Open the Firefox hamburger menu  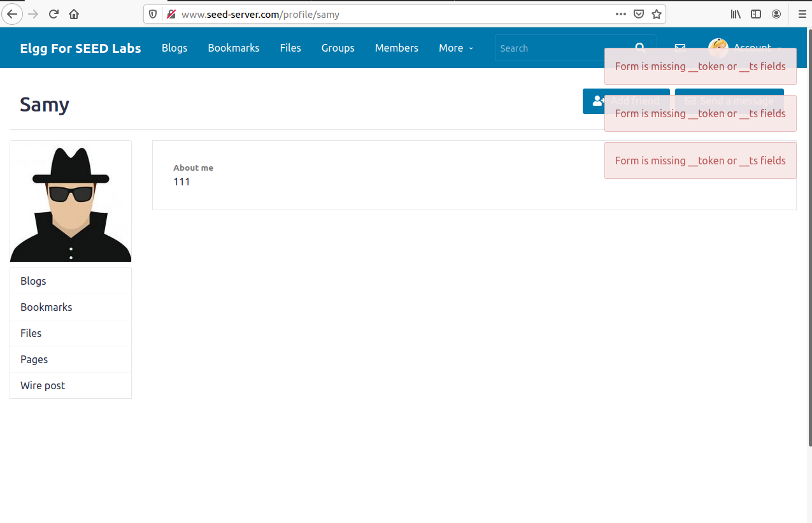tap(802, 14)
